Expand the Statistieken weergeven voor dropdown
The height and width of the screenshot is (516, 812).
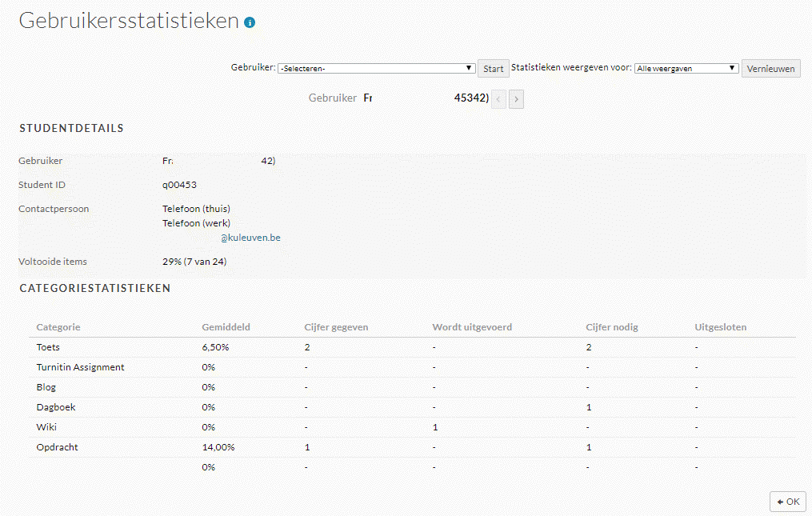point(686,69)
